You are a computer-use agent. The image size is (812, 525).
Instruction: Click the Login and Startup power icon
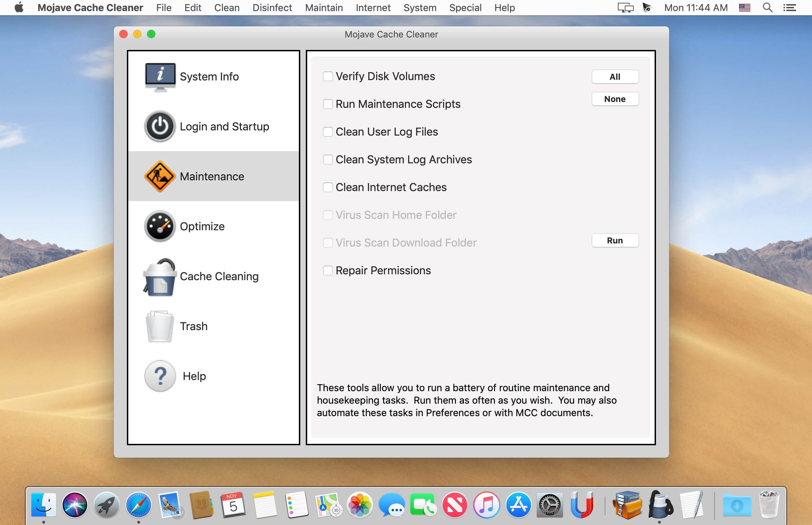tap(160, 126)
